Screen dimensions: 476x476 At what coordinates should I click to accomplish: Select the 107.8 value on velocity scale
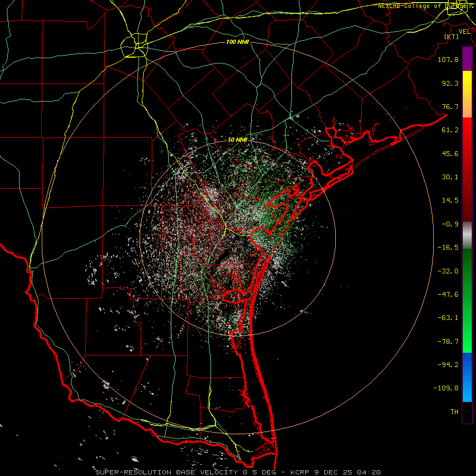(448, 59)
